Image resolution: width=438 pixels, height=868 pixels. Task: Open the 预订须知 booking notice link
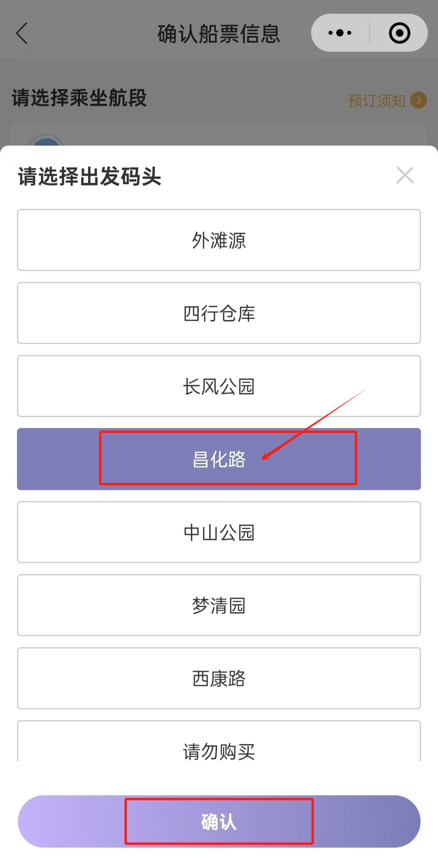pos(377,101)
